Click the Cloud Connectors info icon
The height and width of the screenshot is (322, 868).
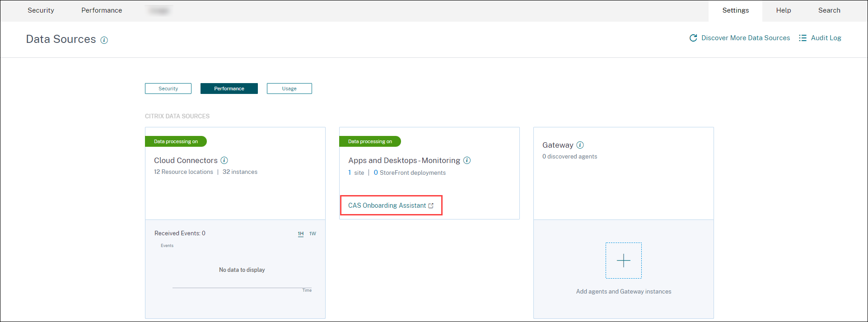click(224, 160)
